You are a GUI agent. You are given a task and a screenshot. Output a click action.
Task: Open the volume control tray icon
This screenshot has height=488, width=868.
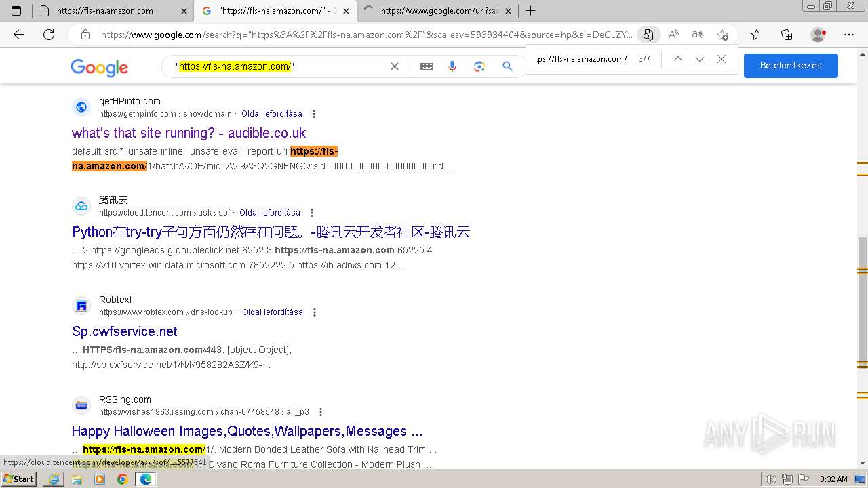[x=771, y=479]
